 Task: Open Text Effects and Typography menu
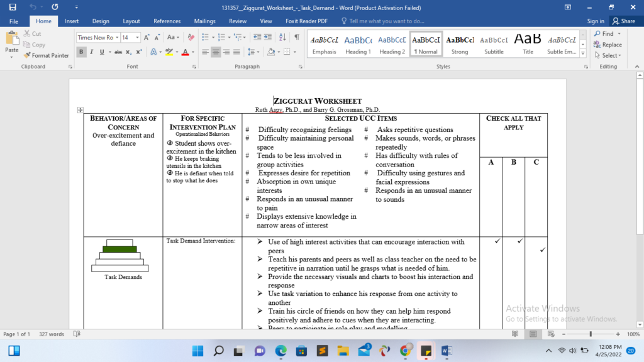154,52
